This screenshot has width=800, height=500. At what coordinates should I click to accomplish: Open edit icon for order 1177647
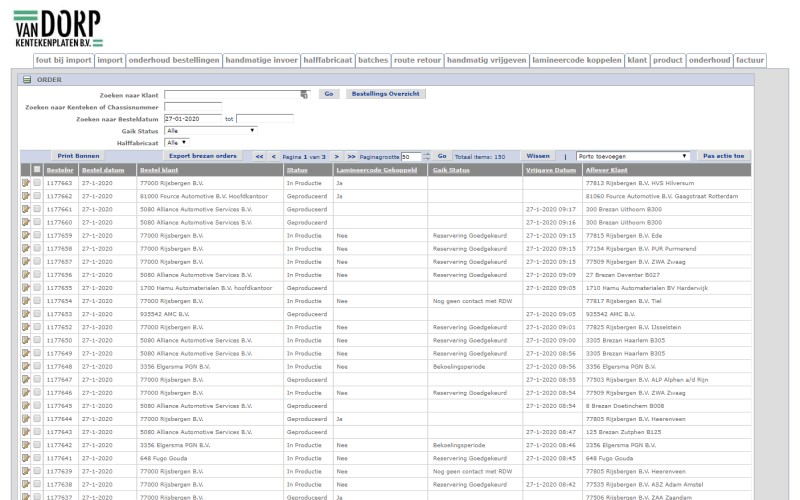(26, 379)
